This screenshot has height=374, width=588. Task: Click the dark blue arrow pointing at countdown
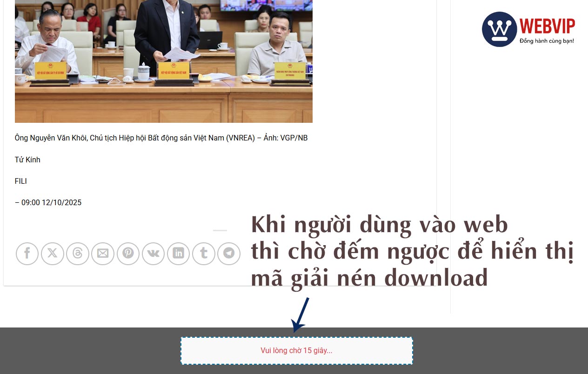click(300, 315)
